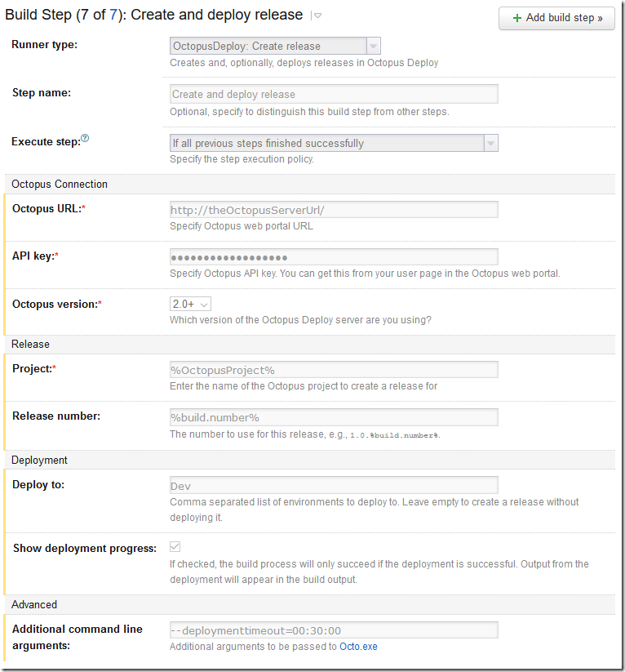Open the Octo.exe link
The width and height of the screenshot is (625, 672).
coord(358,647)
